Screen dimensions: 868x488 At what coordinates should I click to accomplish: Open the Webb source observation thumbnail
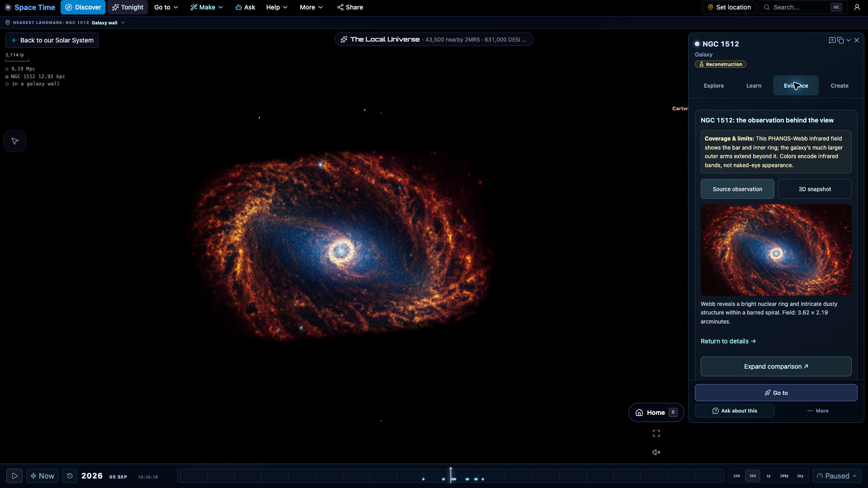(776, 250)
